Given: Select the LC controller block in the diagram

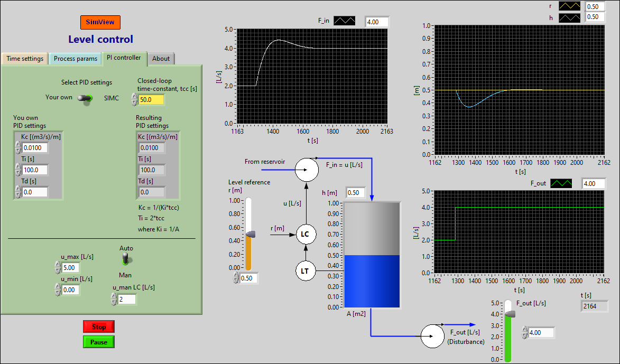Looking at the screenshot, I should coord(306,234).
